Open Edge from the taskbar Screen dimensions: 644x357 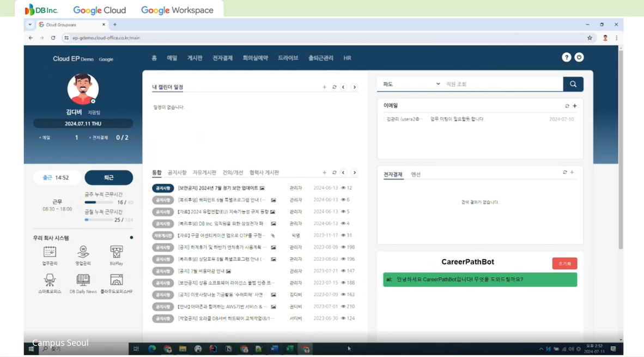point(152,349)
